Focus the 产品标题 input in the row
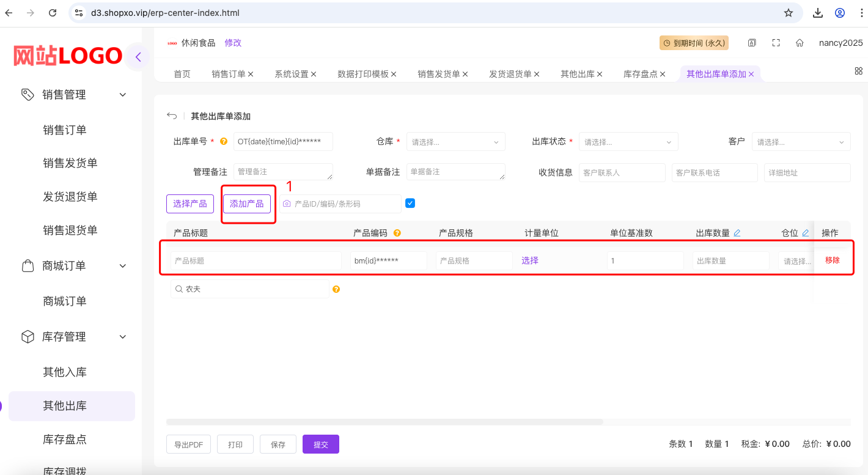 point(256,261)
